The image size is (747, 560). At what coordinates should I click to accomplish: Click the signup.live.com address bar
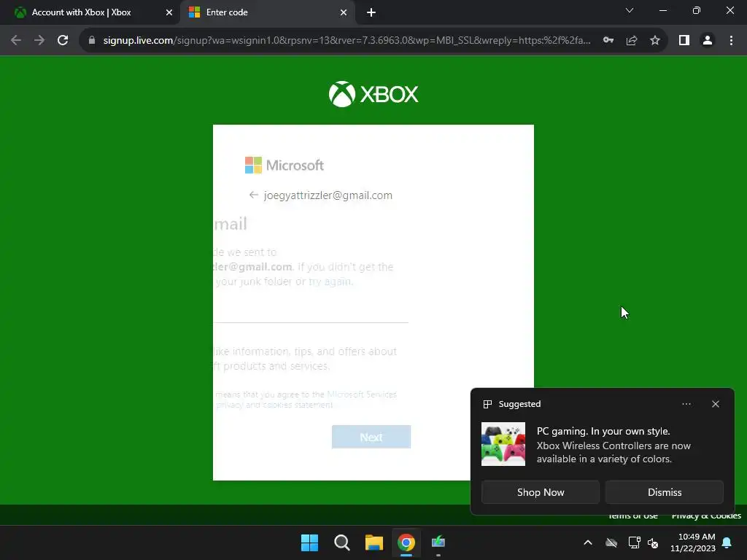pyautogui.click(x=347, y=41)
